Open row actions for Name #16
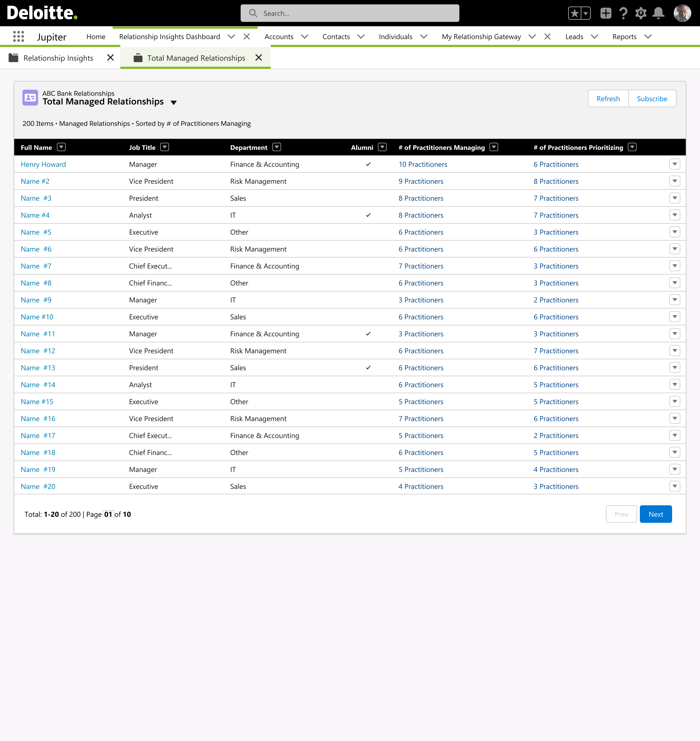The height and width of the screenshot is (741, 700). [x=675, y=418]
